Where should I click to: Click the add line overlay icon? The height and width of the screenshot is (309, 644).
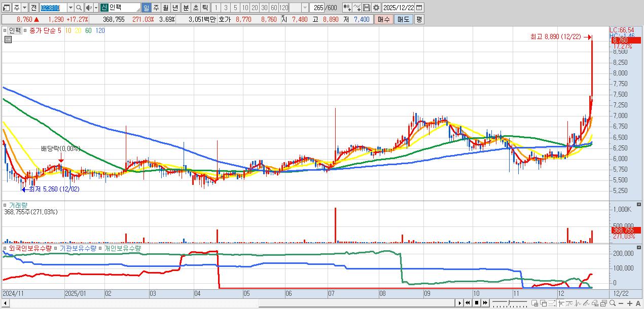click(x=356, y=8)
